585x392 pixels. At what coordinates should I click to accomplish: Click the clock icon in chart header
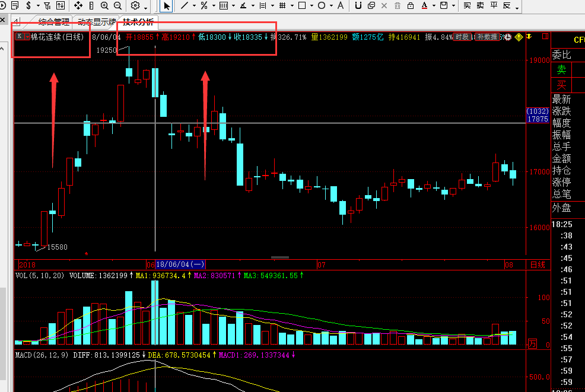point(508,37)
